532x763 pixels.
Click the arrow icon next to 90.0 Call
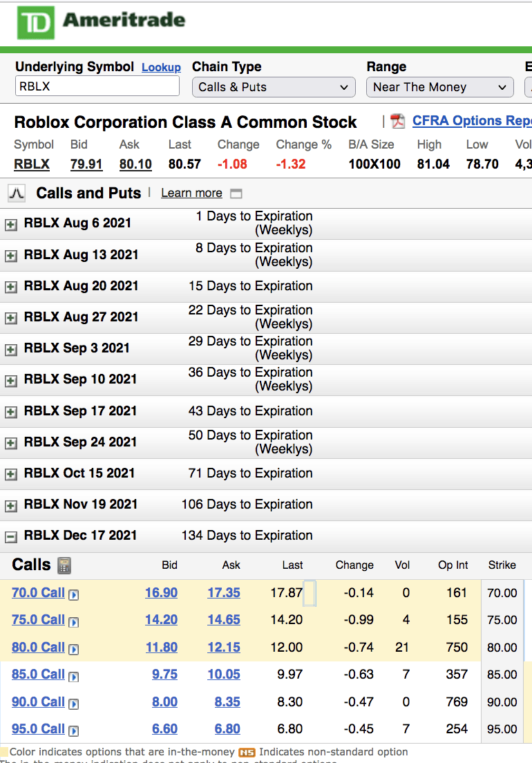[73, 704]
